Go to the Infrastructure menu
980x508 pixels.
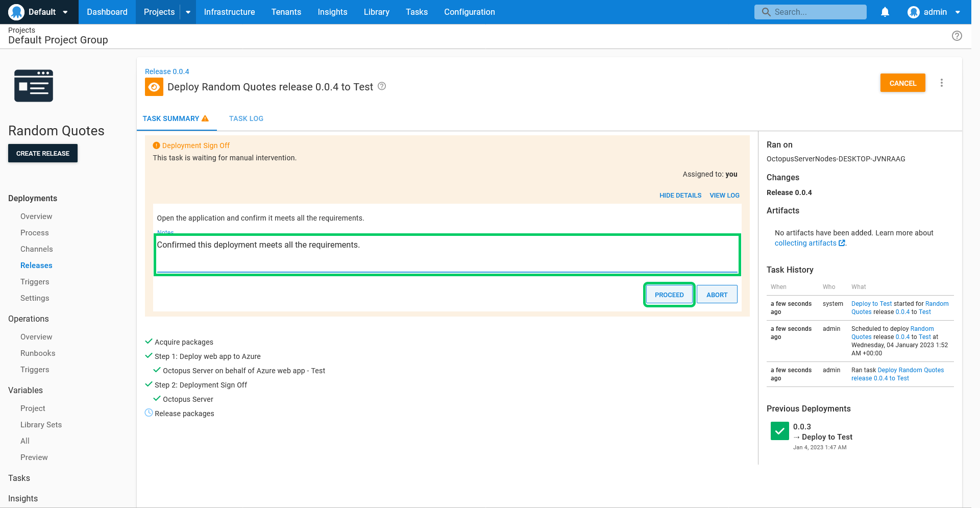coord(229,12)
